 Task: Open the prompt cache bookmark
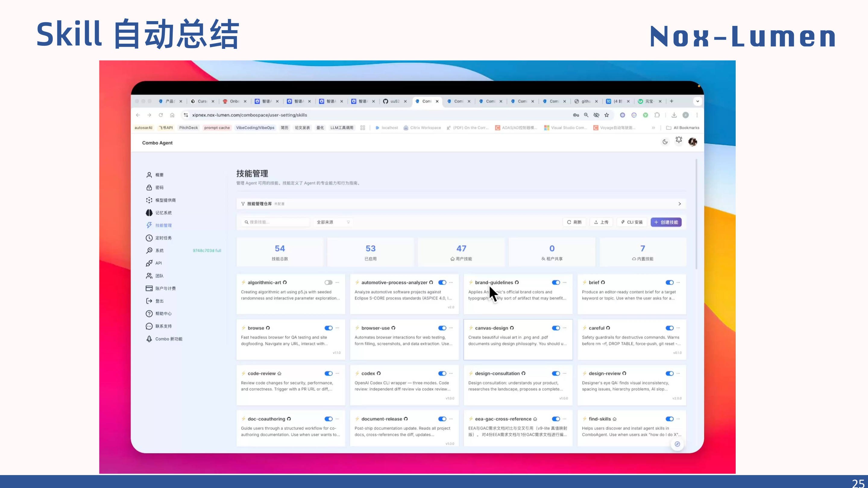tap(217, 128)
